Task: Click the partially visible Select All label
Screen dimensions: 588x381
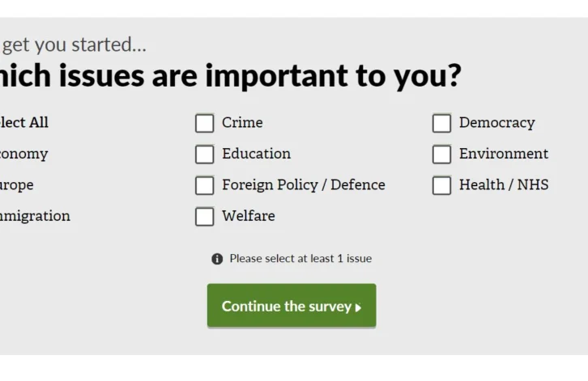Action: 24,123
